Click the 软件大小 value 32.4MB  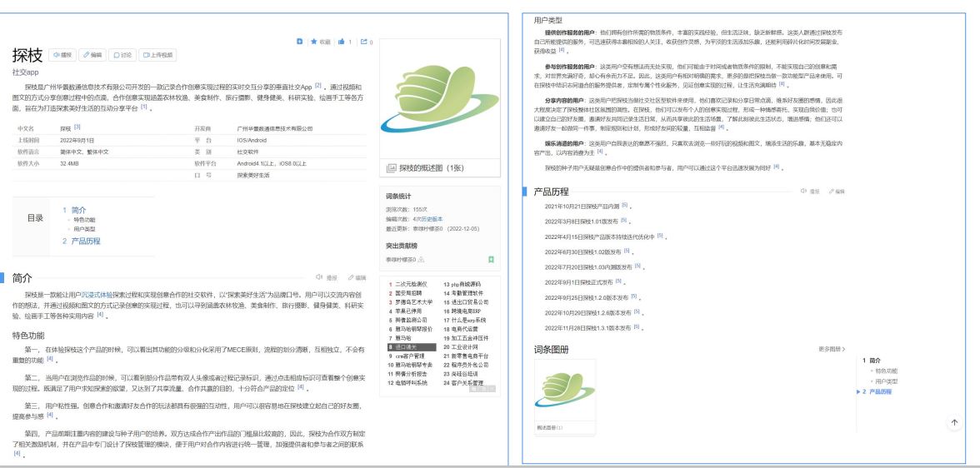69,163
